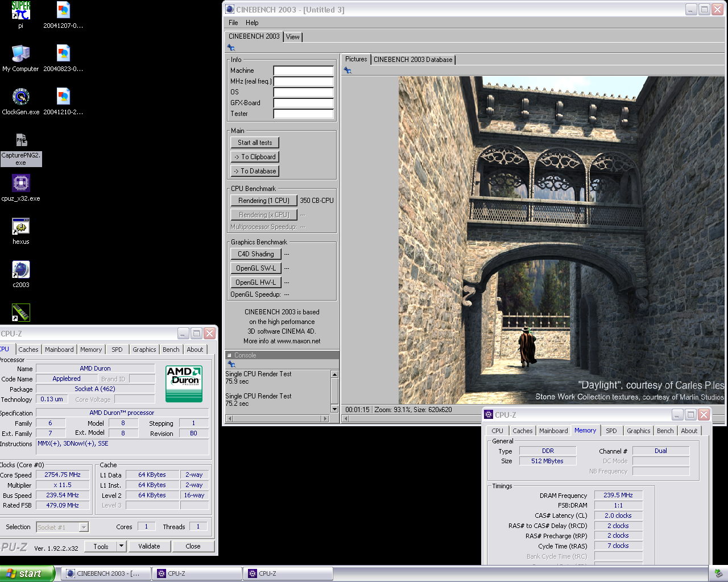
Task: Click console scrollbar down arrow
Action: tap(334, 409)
